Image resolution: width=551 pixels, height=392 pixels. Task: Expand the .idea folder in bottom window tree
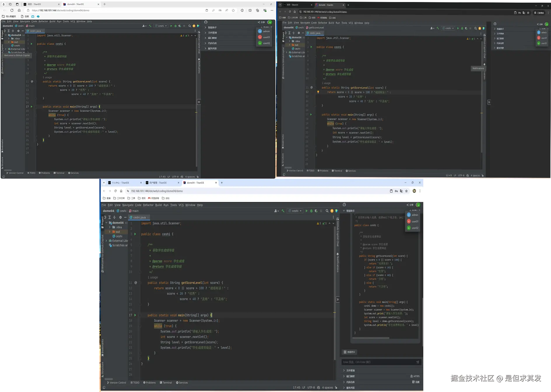[x=110, y=227]
